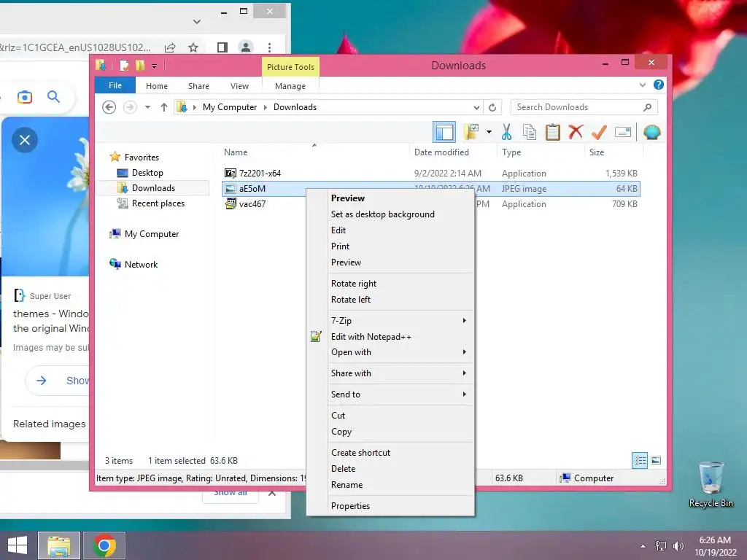This screenshot has width=747, height=560.
Task: Open Chrome three-dot menu
Action: point(269,47)
